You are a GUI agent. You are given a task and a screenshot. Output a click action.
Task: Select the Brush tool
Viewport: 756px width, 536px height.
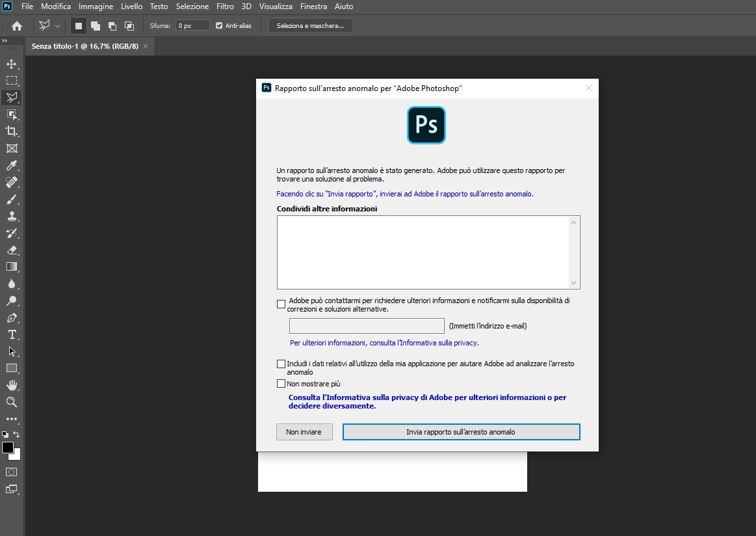[x=12, y=199]
